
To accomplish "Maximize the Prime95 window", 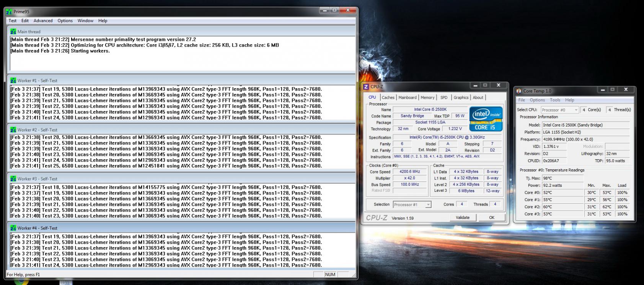I will click(x=334, y=10).
